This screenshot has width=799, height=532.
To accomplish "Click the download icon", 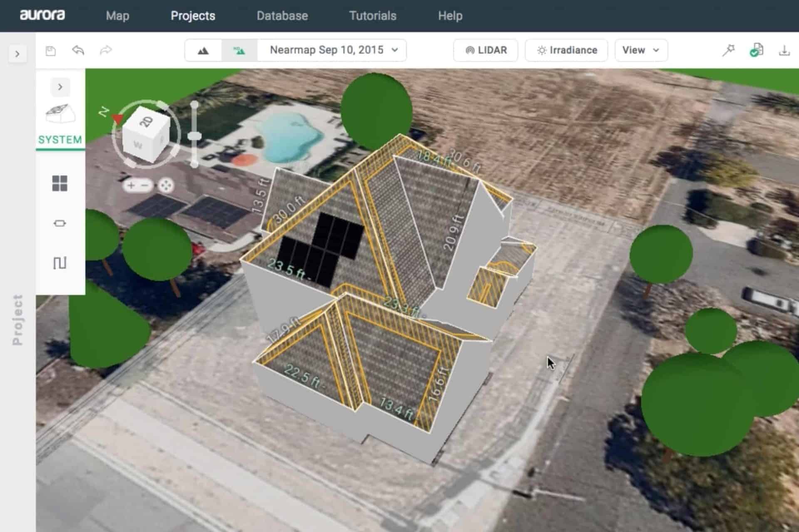I will click(x=784, y=50).
